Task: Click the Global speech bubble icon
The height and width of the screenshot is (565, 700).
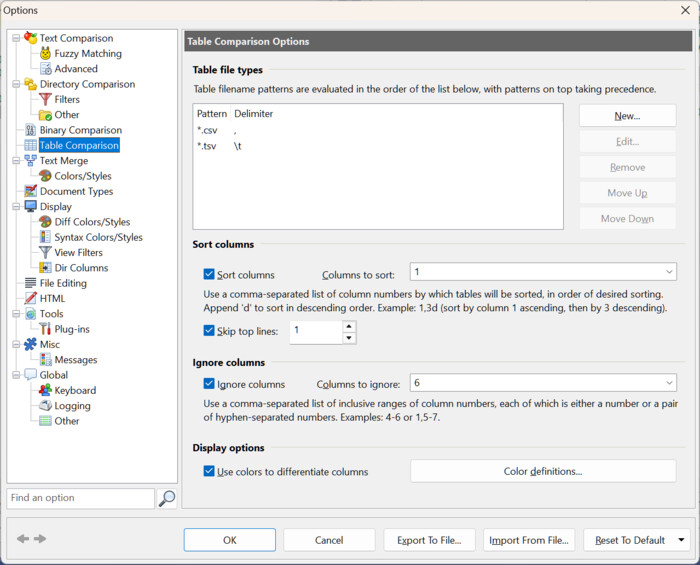Action: (30, 375)
